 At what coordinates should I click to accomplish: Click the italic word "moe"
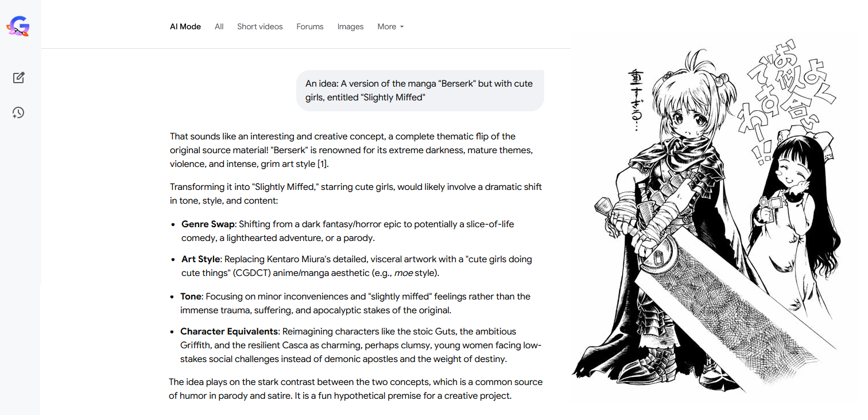coord(404,273)
